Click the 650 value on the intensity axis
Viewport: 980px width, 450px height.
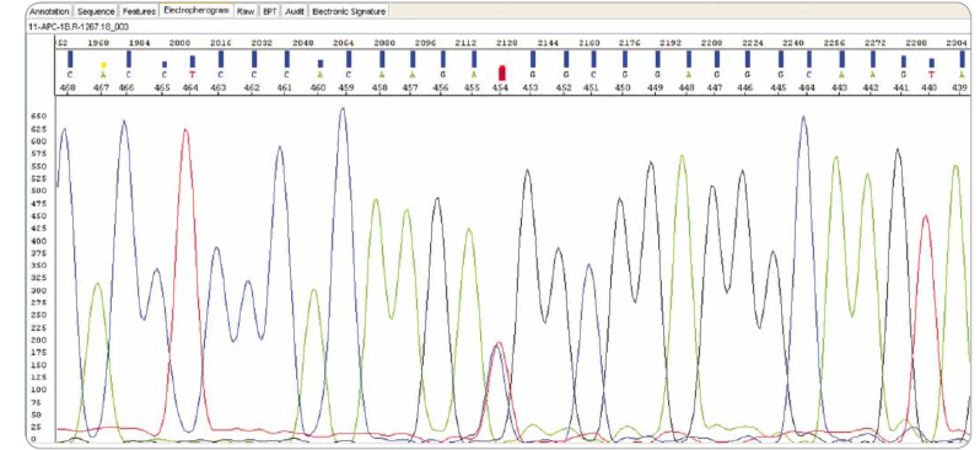point(39,116)
